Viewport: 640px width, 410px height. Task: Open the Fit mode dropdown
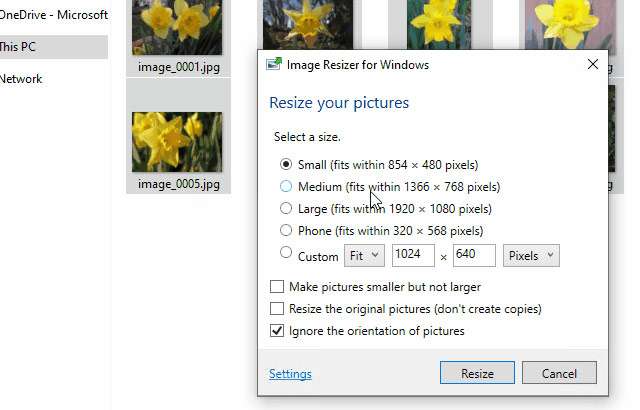(364, 255)
